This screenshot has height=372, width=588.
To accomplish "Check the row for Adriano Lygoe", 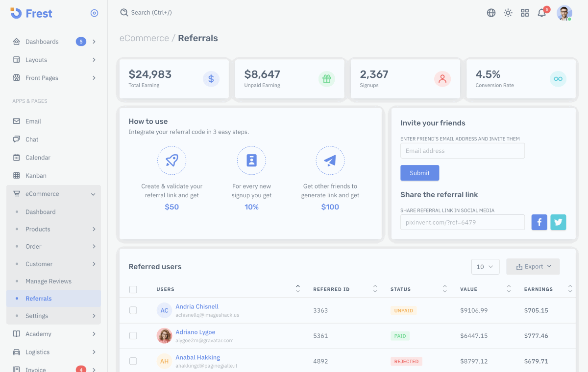I will coord(133,336).
